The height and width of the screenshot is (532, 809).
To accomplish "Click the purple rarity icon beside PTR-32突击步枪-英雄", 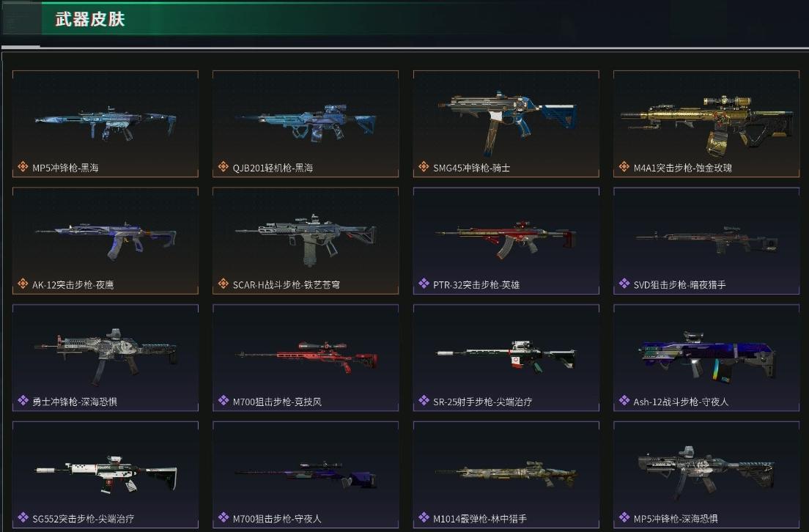I will coord(424,284).
